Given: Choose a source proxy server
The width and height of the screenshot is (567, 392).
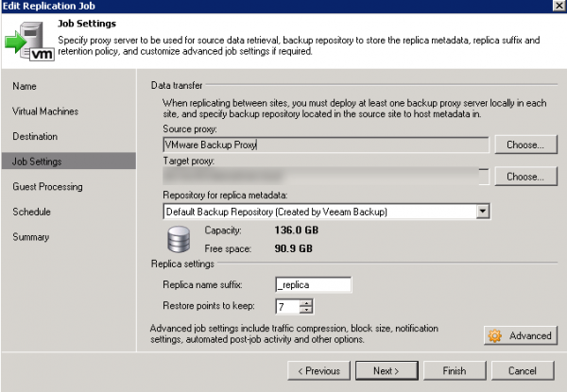Looking at the screenshot, I should point(524,145).
